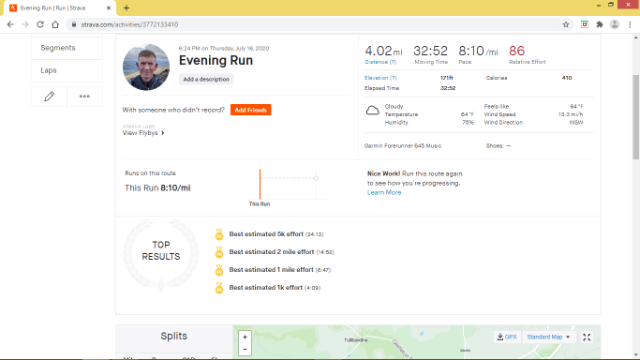
Task: Open the Laps sidebar item
Action: pos(67,71)
